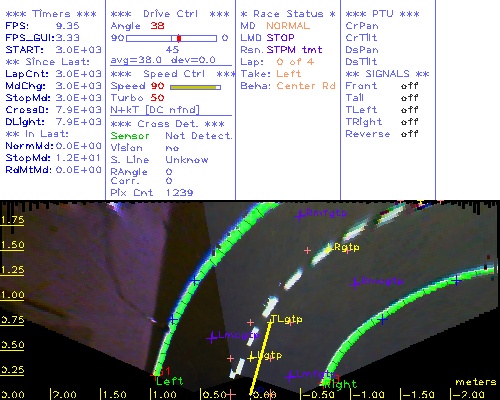The width and height of the screenshot is (500, 400).
Task: Click the LMD STOP status value
Action: 280,38
